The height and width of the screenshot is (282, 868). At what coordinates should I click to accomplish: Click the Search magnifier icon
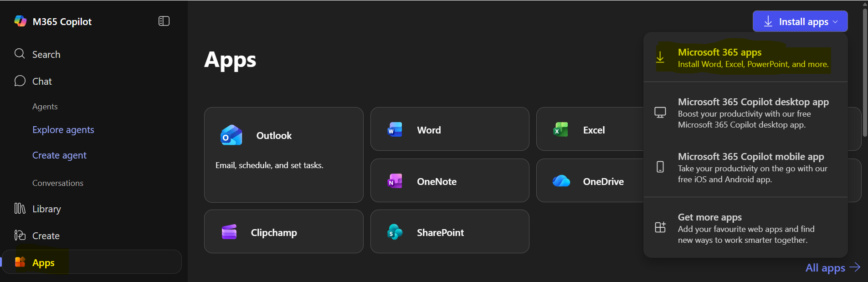pos(20,54)
